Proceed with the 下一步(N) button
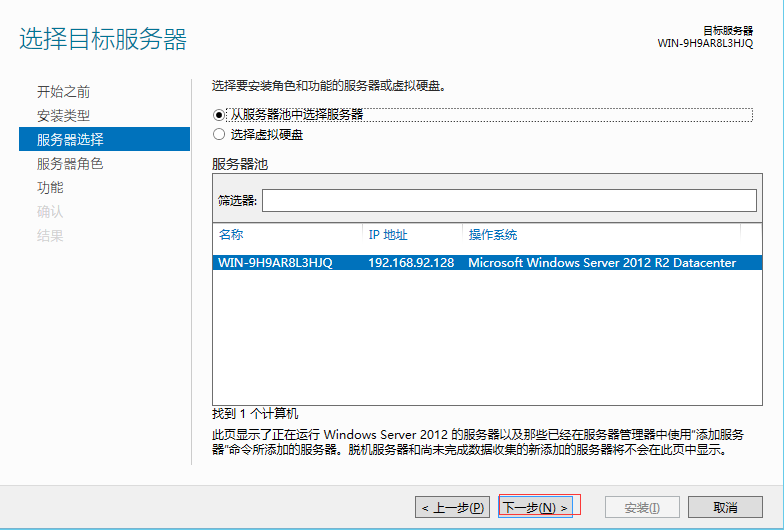 click(x=536, y=508)
